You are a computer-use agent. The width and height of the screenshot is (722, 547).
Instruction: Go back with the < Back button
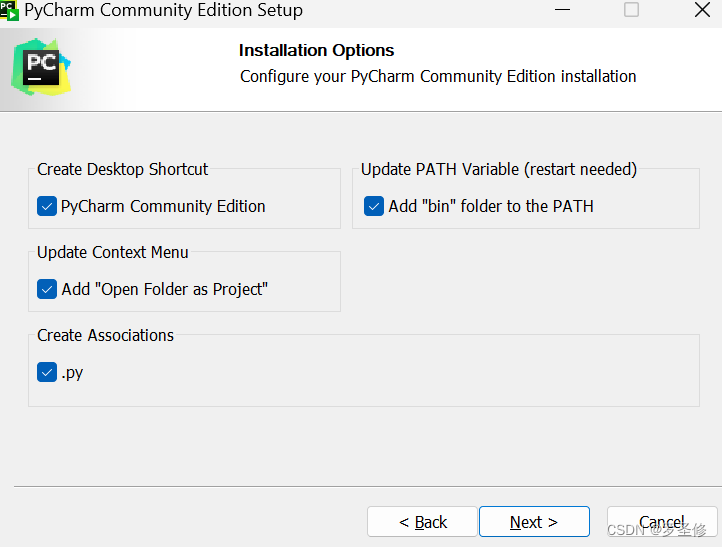(x=422, y=522)
